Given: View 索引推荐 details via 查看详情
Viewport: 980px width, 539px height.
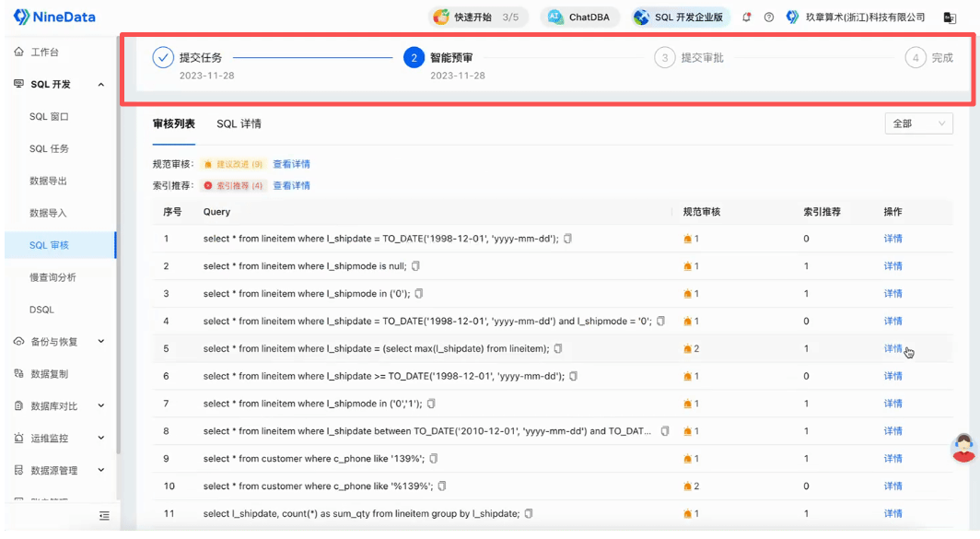Looking at the screenshot, I should 291,186.
